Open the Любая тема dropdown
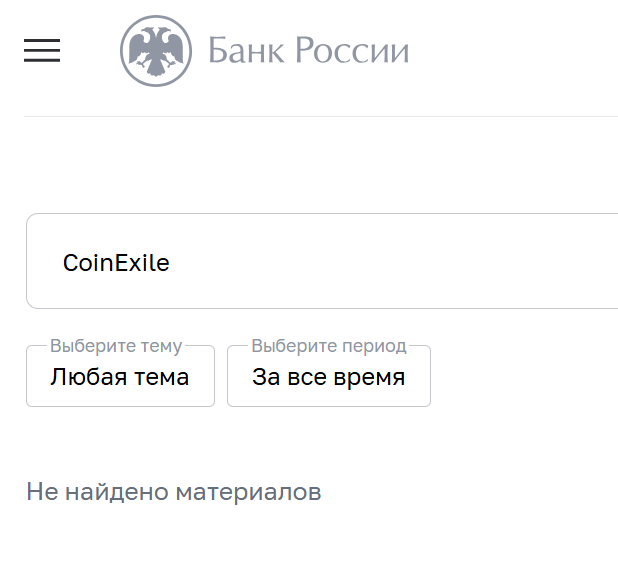618x566 pixels. [x=120, y=377]
